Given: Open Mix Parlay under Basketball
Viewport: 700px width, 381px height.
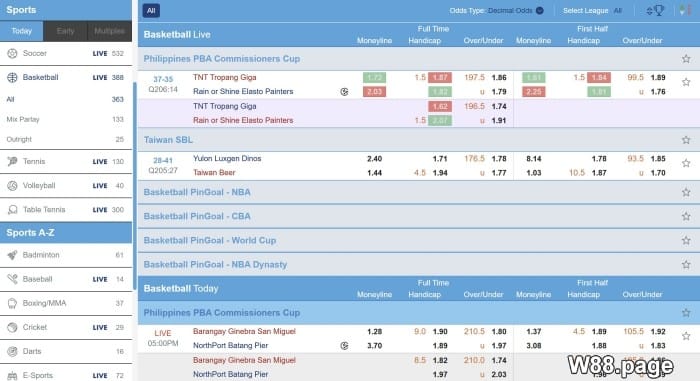Looking at the screenshot, I should pos(66,120).
